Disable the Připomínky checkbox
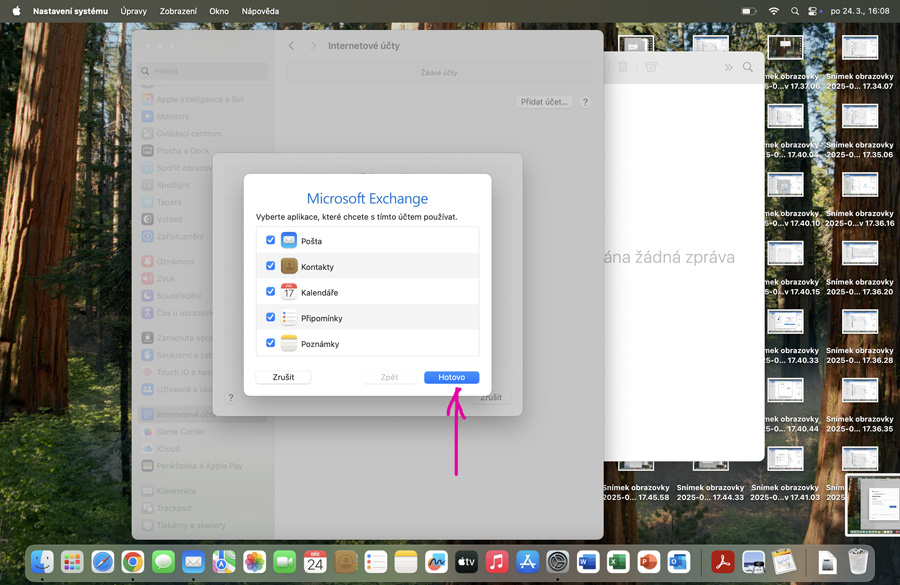 (271, 318)
